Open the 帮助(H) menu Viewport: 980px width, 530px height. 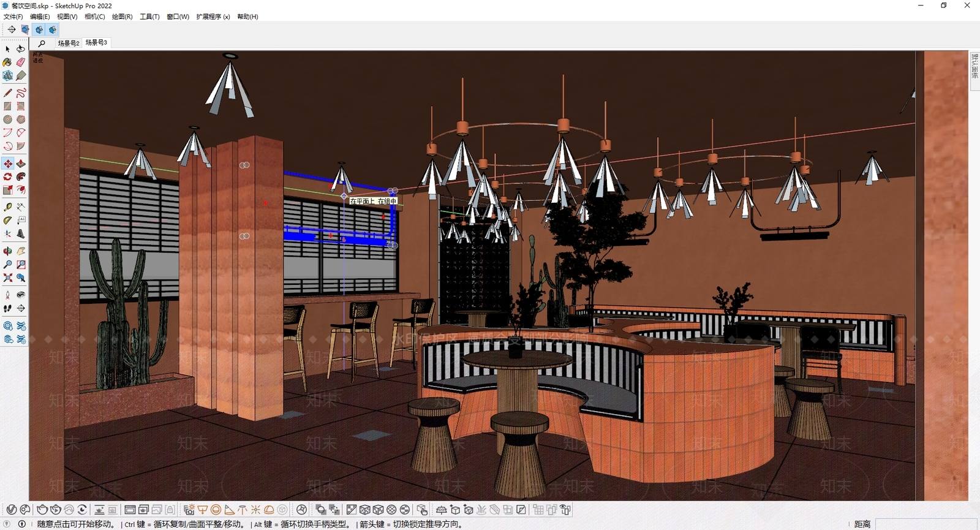click(247, 17)
